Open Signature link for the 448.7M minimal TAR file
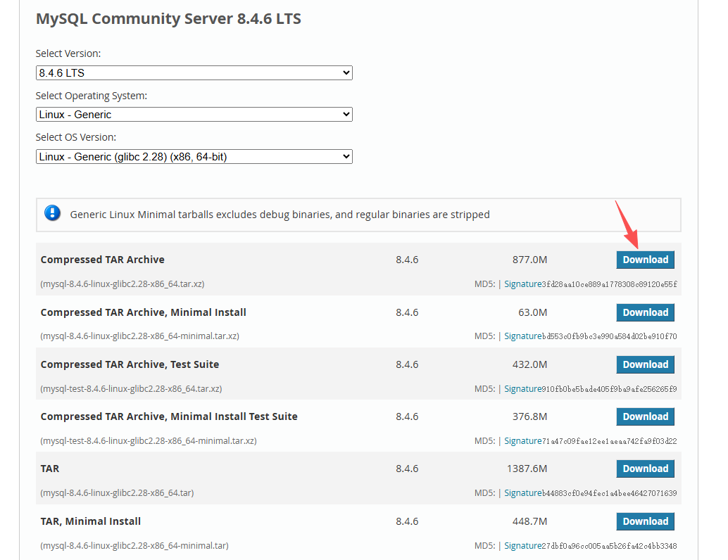This screenshot has height=560, width=728. click(x=523, y=546)
